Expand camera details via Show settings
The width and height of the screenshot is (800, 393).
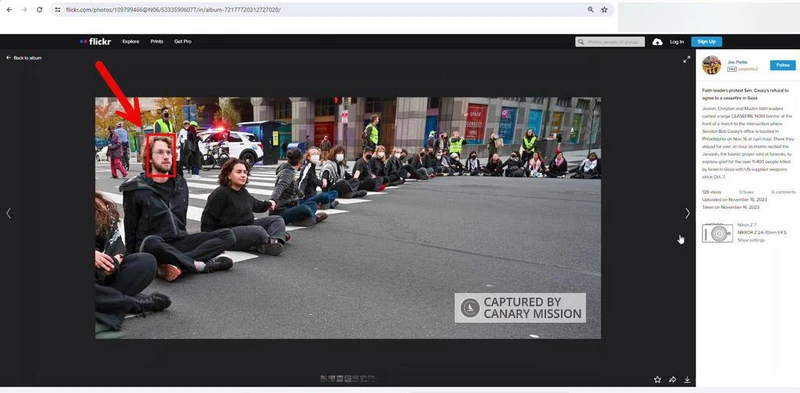(751, 240)
